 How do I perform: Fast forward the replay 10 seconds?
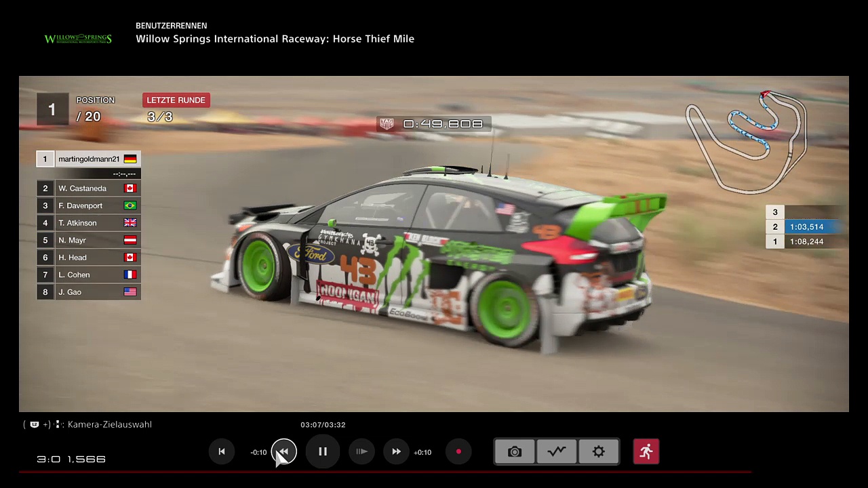click(397, 452)
